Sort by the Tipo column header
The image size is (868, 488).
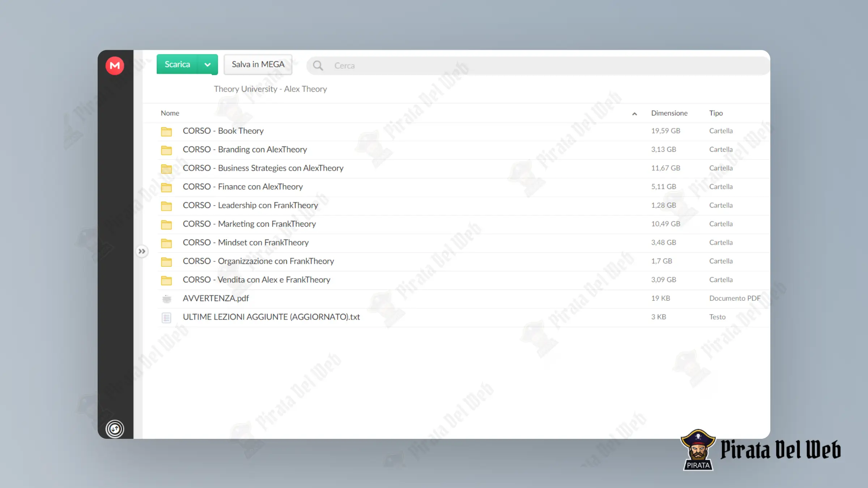[716, 113]
